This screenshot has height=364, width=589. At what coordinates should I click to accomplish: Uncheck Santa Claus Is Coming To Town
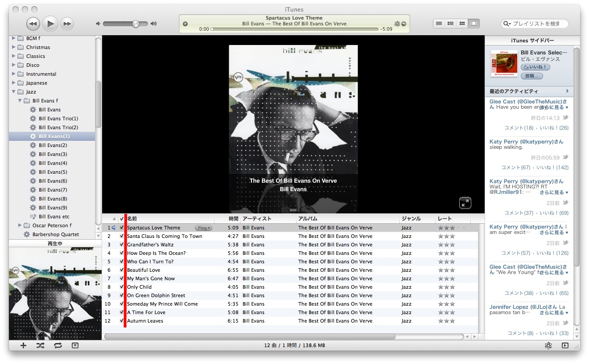(x=122, y=236)
